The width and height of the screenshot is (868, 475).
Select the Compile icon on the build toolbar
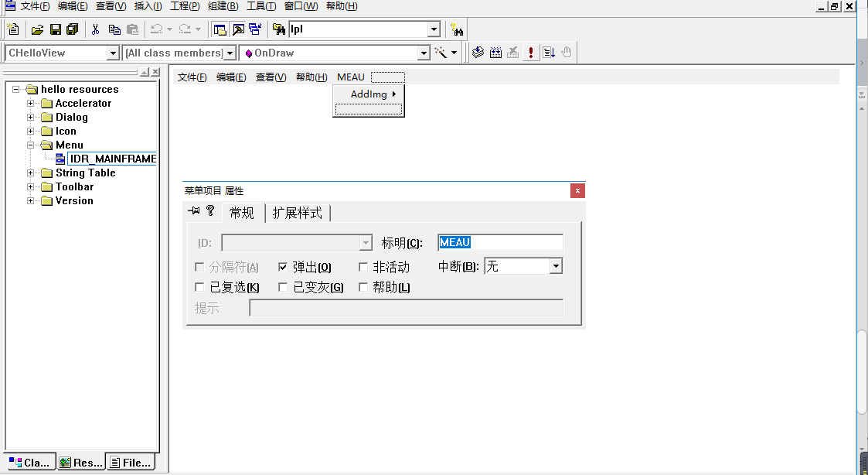click(477, 53)
